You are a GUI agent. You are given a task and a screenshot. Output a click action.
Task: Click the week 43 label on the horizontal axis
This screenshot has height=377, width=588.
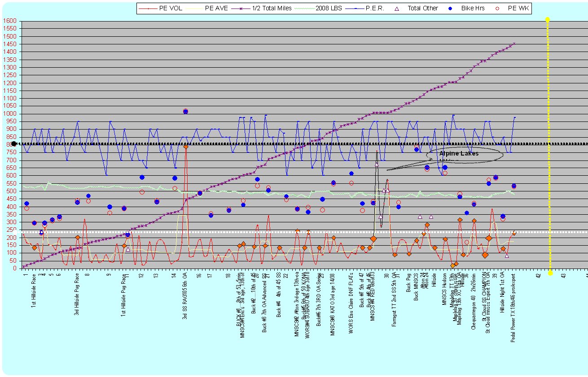(x=564, y=275)
